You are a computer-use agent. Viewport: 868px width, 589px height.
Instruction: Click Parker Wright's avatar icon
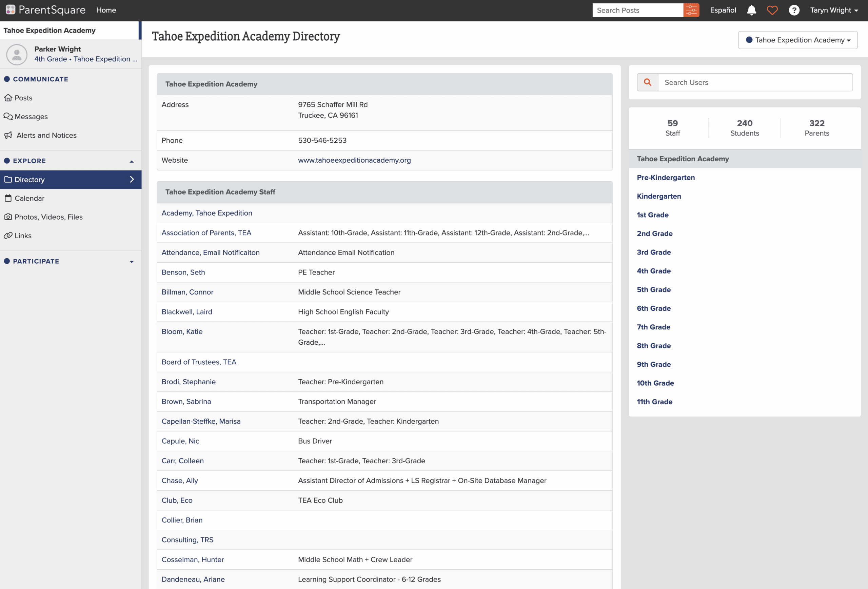click(17, 55)
